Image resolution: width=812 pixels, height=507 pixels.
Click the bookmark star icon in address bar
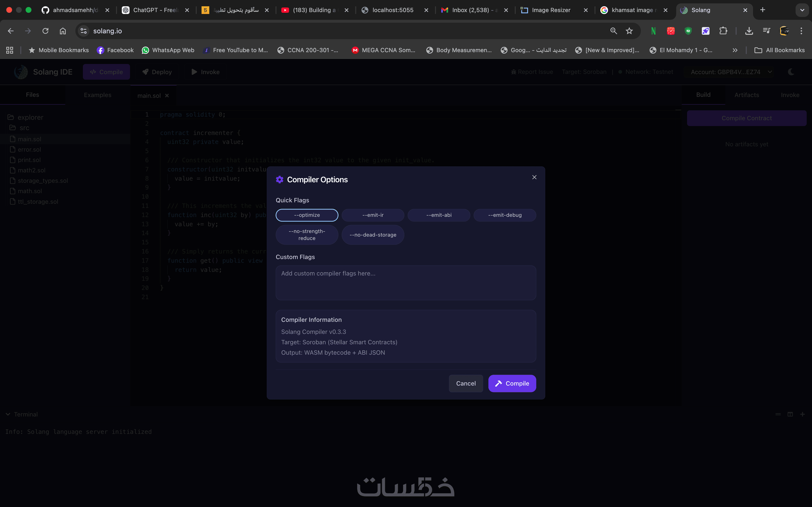pos(629,31)
